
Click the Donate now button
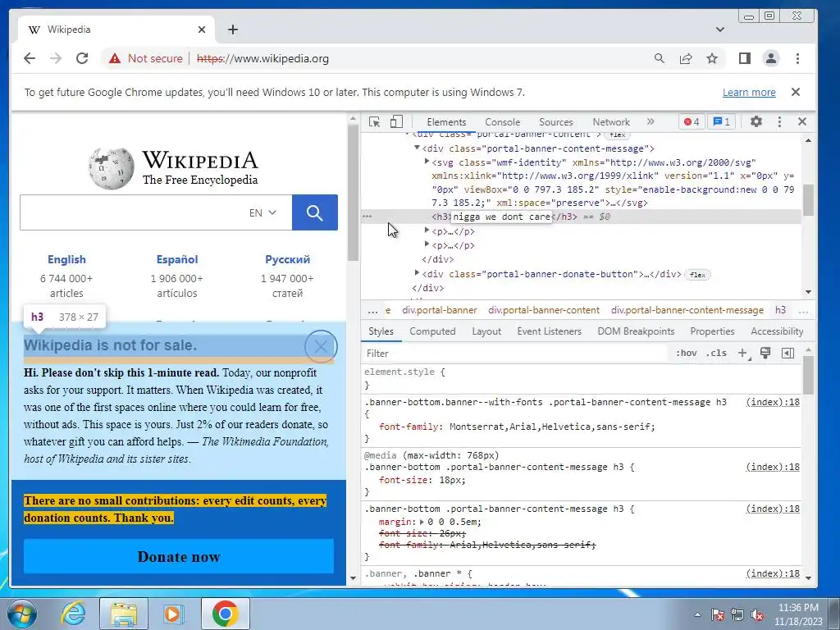tap(178, 557)
